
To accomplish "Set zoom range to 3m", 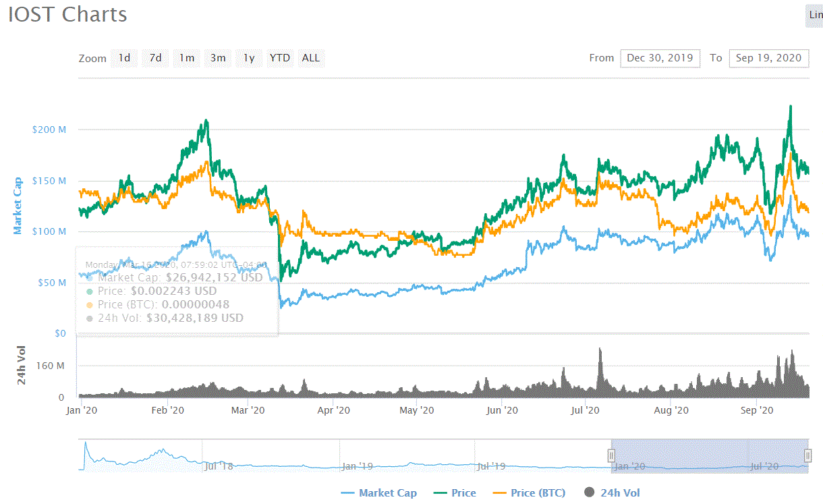I will click(x=218, y=58).
